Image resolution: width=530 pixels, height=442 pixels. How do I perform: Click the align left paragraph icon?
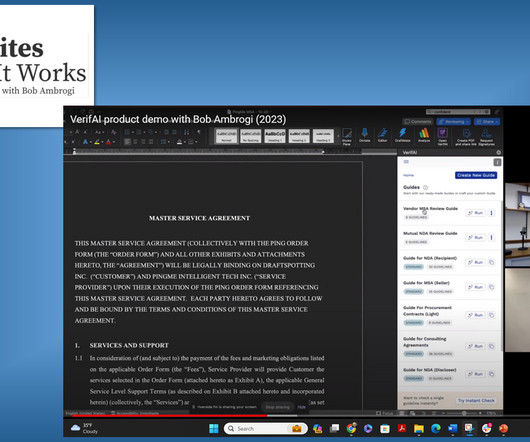[127, 142]
